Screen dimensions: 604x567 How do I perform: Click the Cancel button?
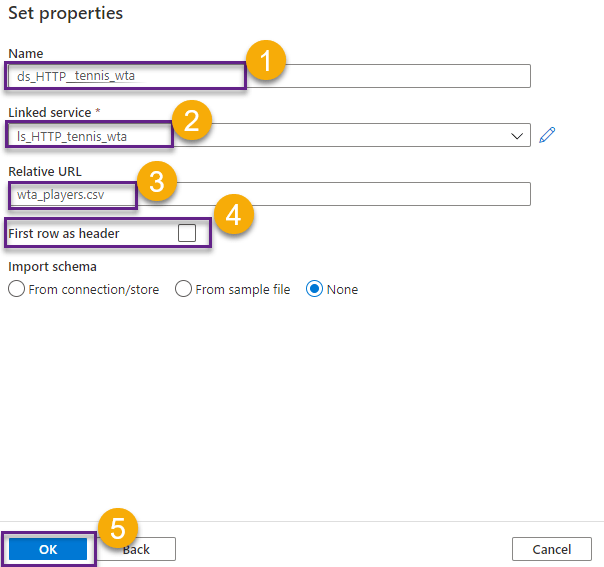tap(551, 549)
